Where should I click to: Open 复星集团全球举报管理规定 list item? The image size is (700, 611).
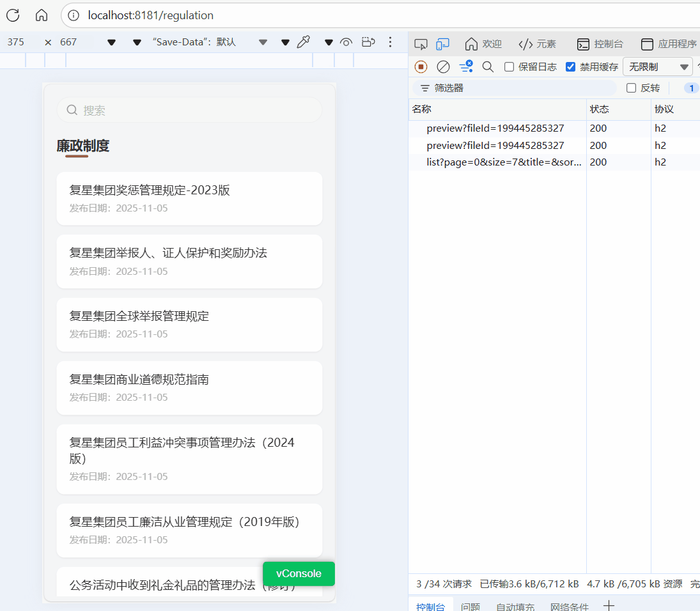189,324
